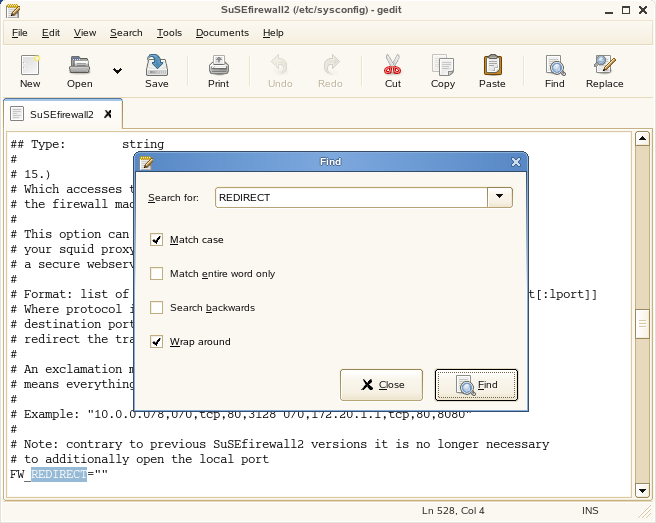Image resolution: width=656 pixels, height=523 pixels.
Task: Paste clipboard using Paste icon
Action: coord(492,71)
